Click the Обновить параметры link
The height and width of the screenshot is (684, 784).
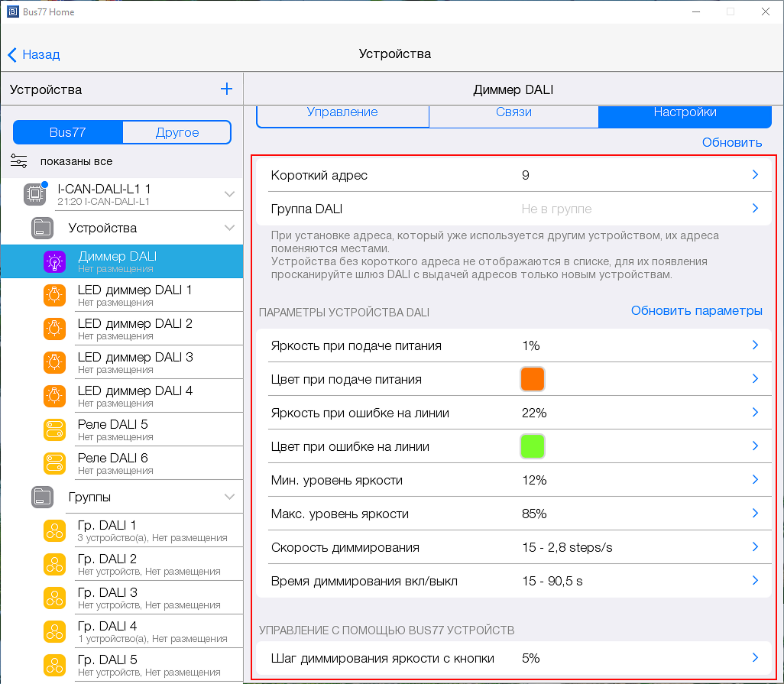click(x=696, y=311)
